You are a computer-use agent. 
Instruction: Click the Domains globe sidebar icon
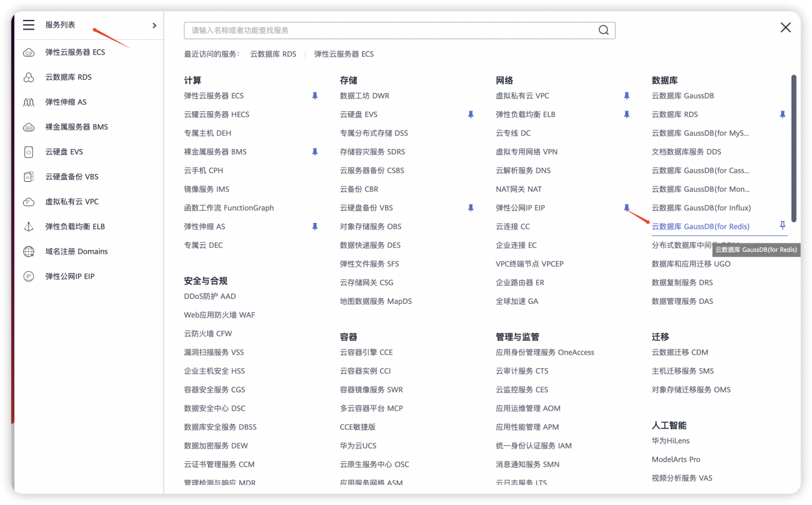[28, 252]
